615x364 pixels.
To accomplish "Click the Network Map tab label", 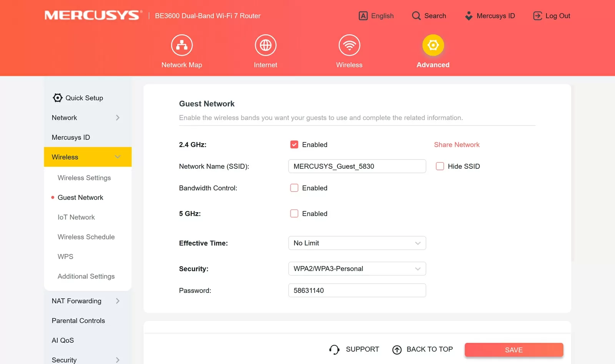I will (182, 65).
